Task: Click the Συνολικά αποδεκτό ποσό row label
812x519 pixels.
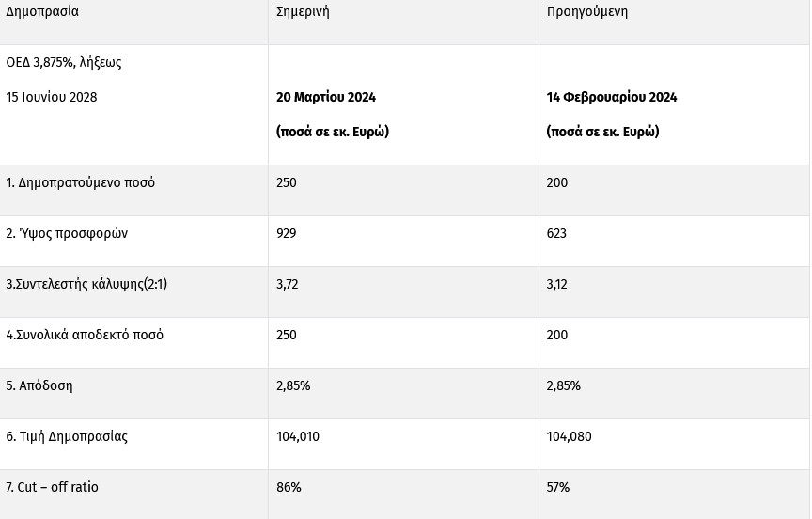Action: coord(85,335)
